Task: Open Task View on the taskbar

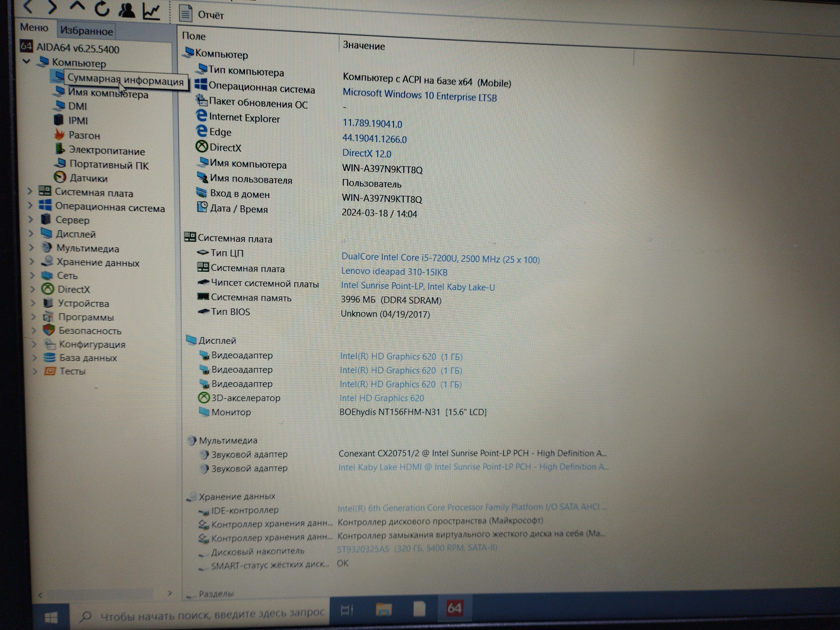Action: click(347, 609)
